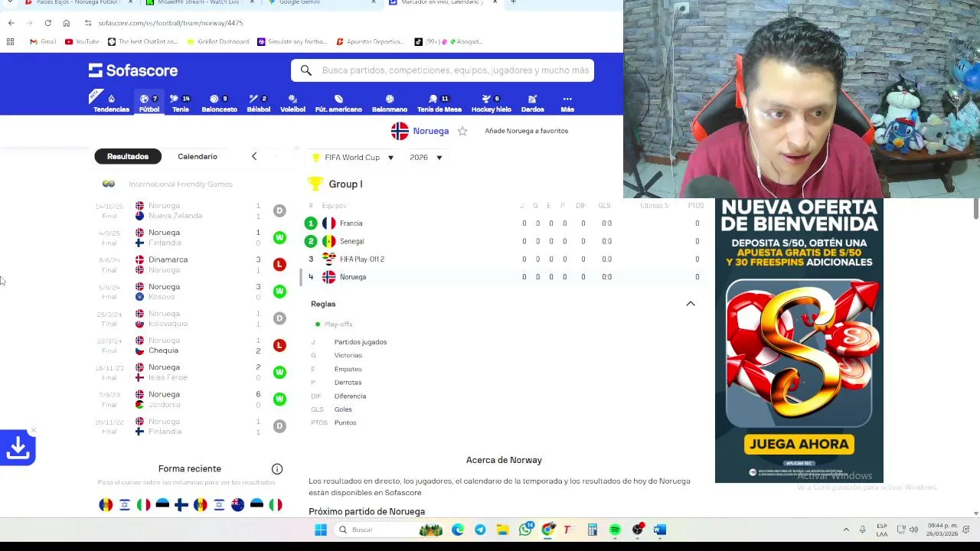Open the Noruega vs Kosovo match
The image size is (980, 551).
point(191,292)
